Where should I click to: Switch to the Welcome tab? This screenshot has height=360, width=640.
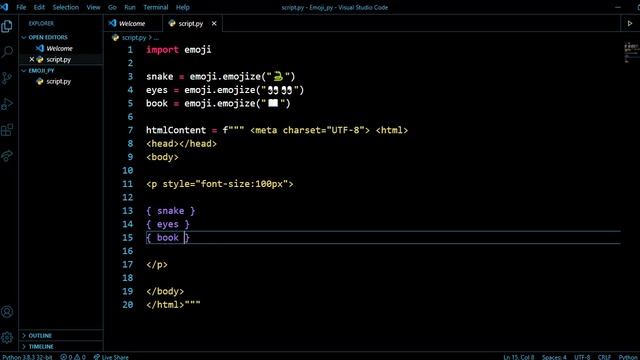coord(133,24)
